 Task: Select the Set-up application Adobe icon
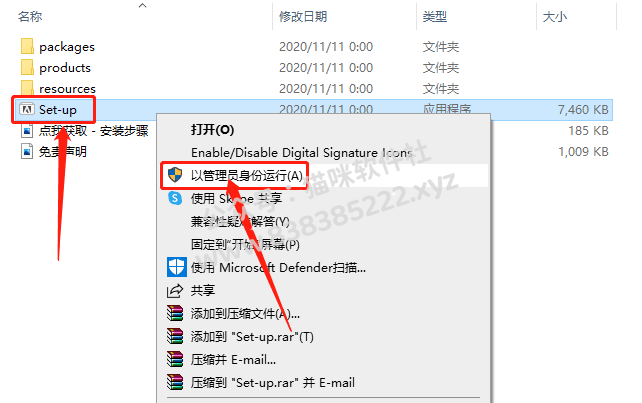coord(27,109)
